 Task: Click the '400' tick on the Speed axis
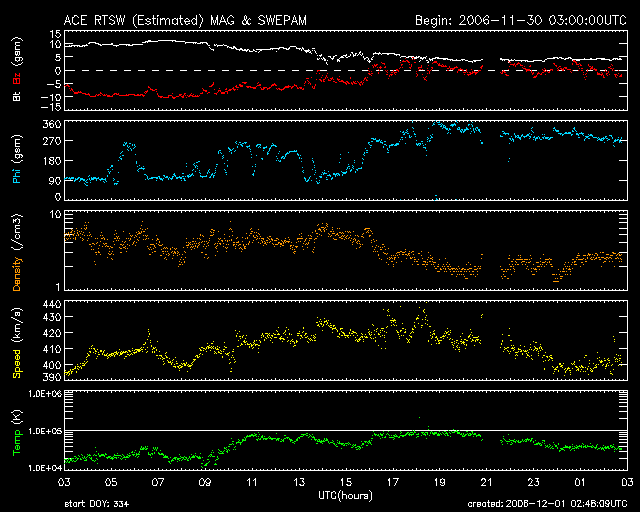(x=52, y=365)
